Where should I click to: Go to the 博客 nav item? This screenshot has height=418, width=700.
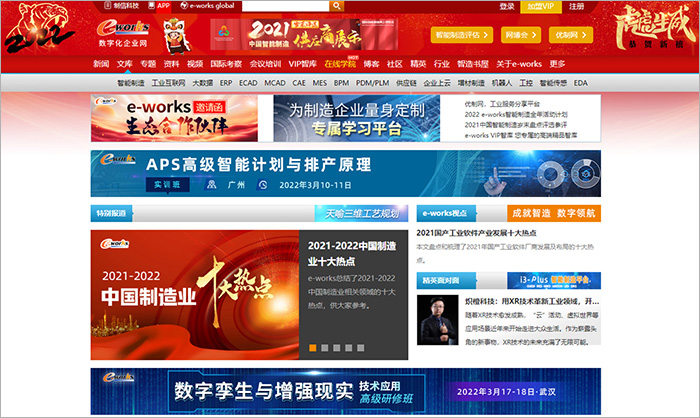371,64
